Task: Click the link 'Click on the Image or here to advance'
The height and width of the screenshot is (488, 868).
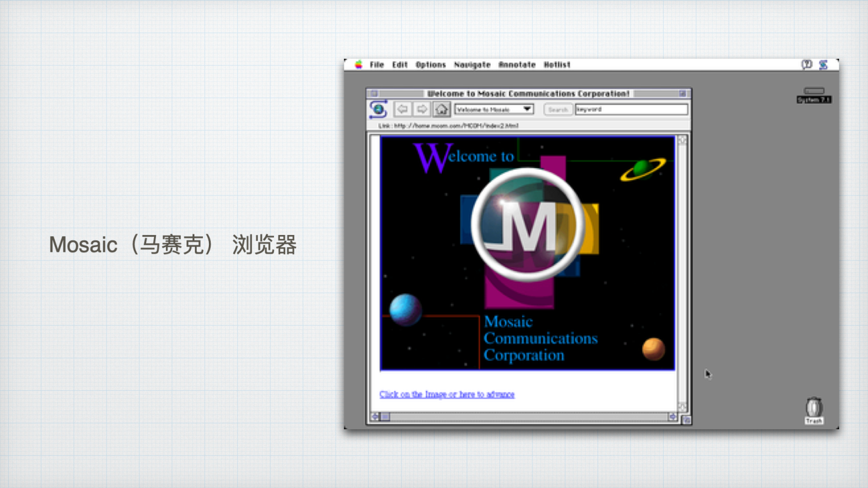Action: (447, 394)
